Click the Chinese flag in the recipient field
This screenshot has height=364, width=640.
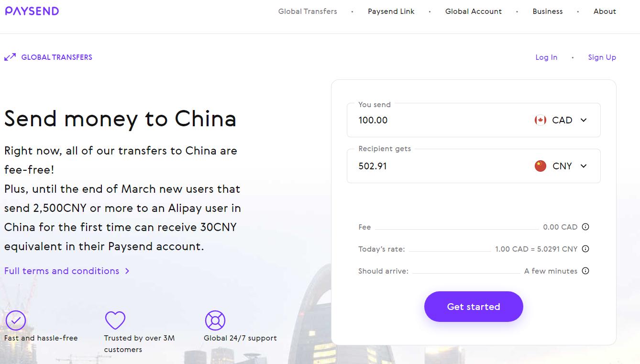(540, 166)
